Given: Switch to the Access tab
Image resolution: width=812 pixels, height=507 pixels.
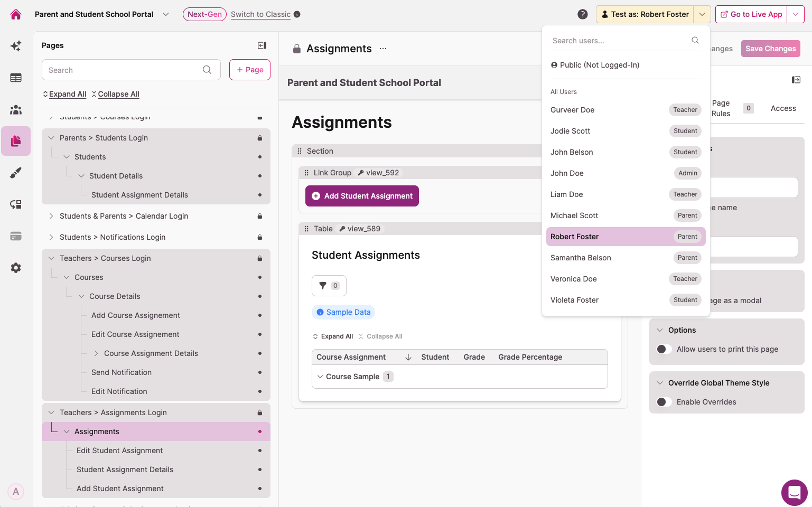Looking at the screenshot, I should tap(783, 108).
